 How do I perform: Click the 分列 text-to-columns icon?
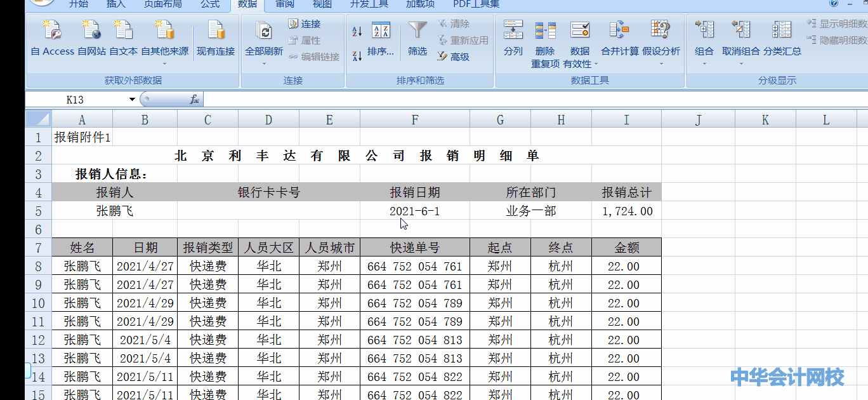coord(513,30)
